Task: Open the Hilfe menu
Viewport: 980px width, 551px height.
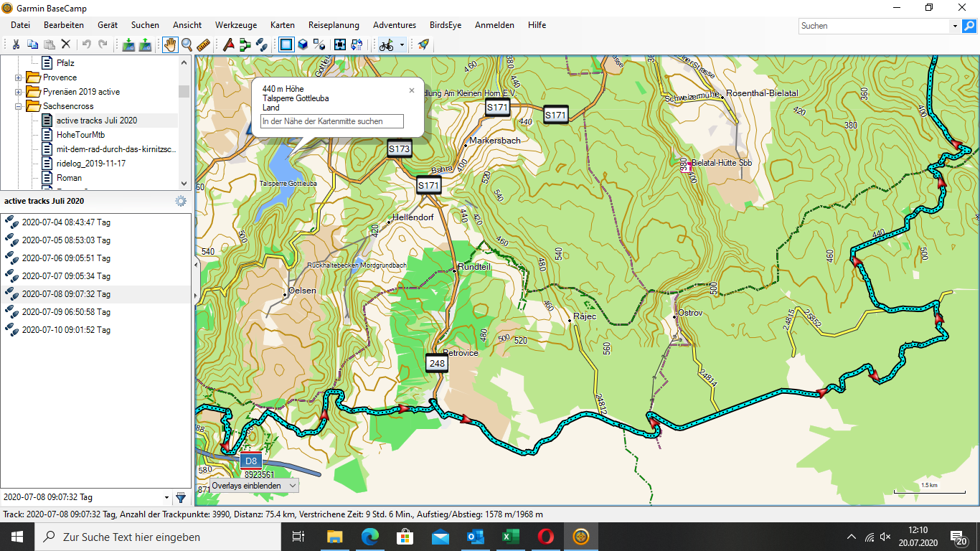Action: coord(537,25)
